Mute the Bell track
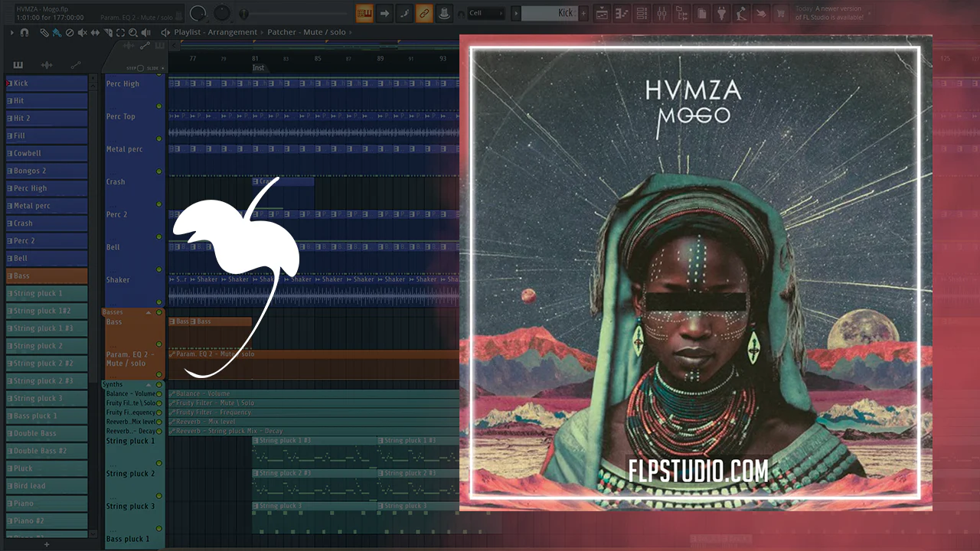Image resolution: width=980 pixels, height=551 pixels. pos(159,269)
